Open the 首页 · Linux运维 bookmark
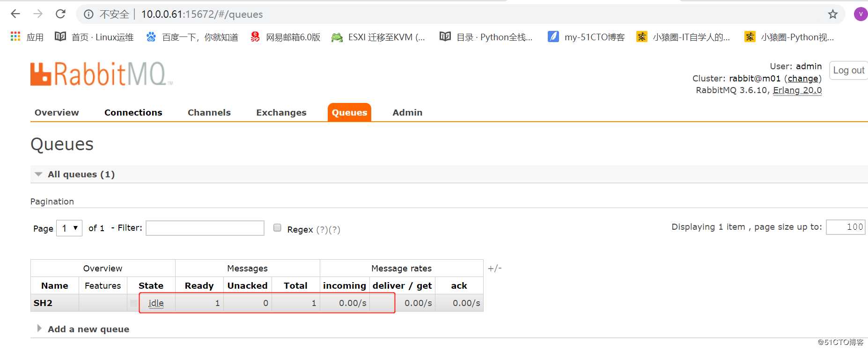868x350 pixels. (x=94, y=37)
